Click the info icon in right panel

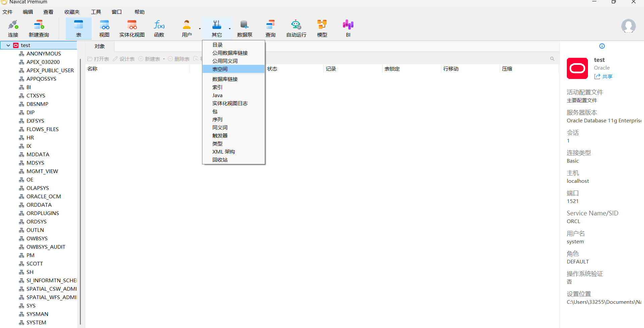click(602, 46)
